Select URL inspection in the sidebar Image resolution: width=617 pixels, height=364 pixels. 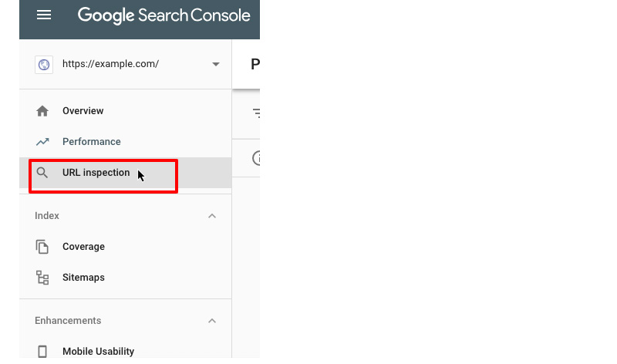pos(96,173)
